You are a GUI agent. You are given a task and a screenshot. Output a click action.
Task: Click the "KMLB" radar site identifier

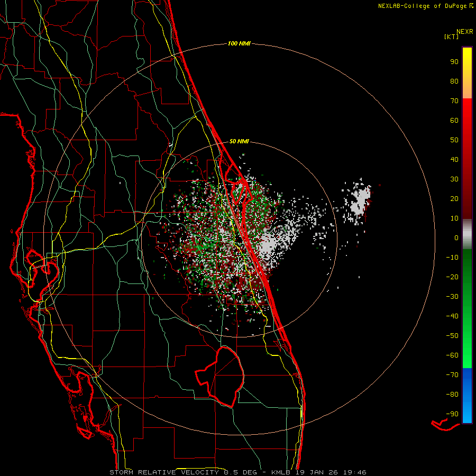(280, 472)
